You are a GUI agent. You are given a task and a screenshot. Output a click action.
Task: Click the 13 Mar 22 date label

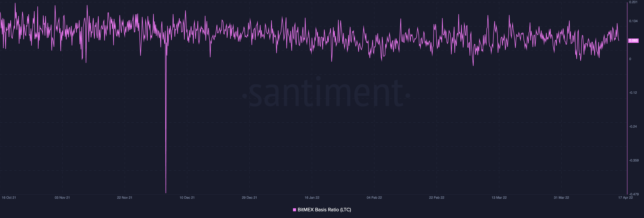[x=499, y=198]
